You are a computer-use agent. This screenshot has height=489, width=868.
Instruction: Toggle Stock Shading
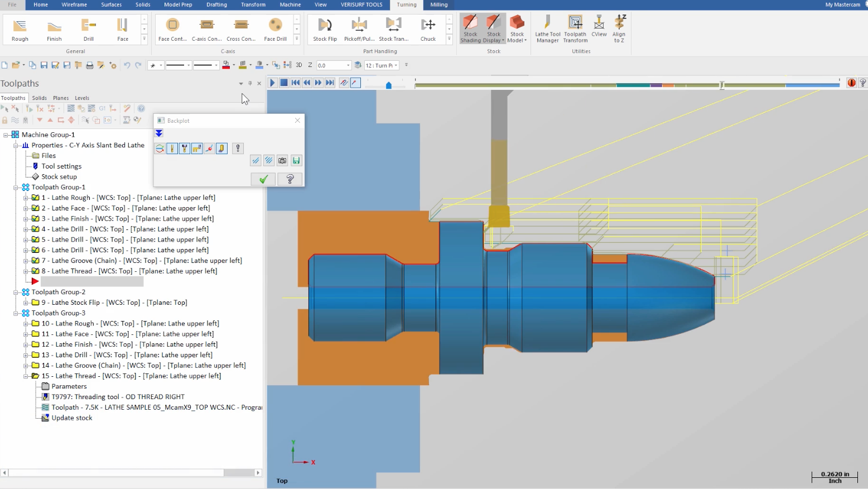pyautogui.click(x=470, y=29)
